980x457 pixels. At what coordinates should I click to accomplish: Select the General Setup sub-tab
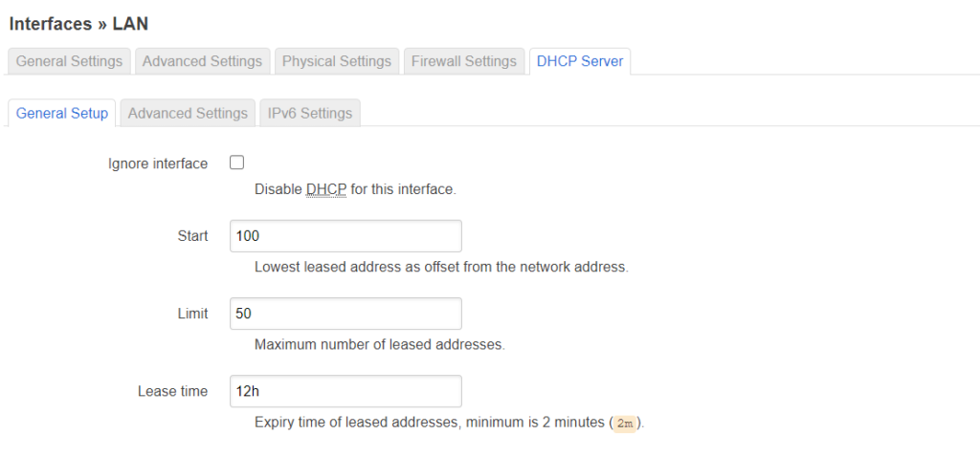62,113
